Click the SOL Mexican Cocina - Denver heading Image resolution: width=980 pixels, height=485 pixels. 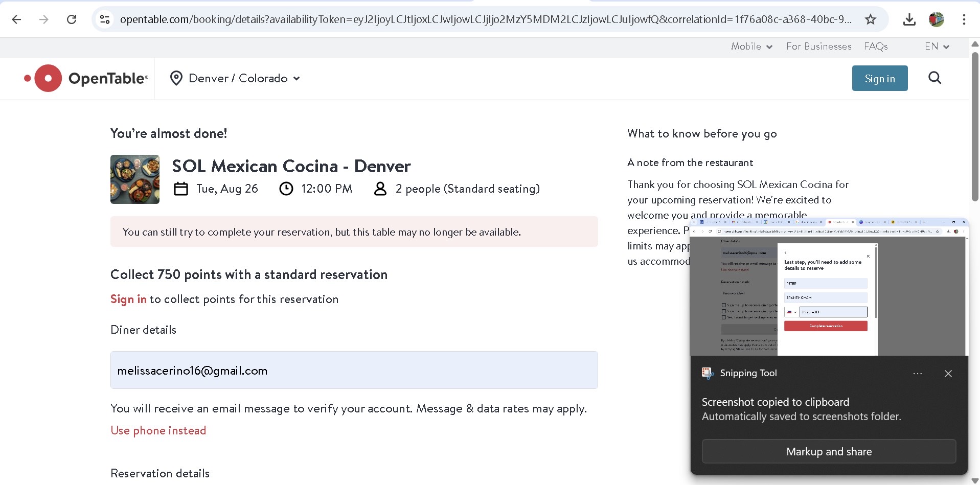[291, 166]
